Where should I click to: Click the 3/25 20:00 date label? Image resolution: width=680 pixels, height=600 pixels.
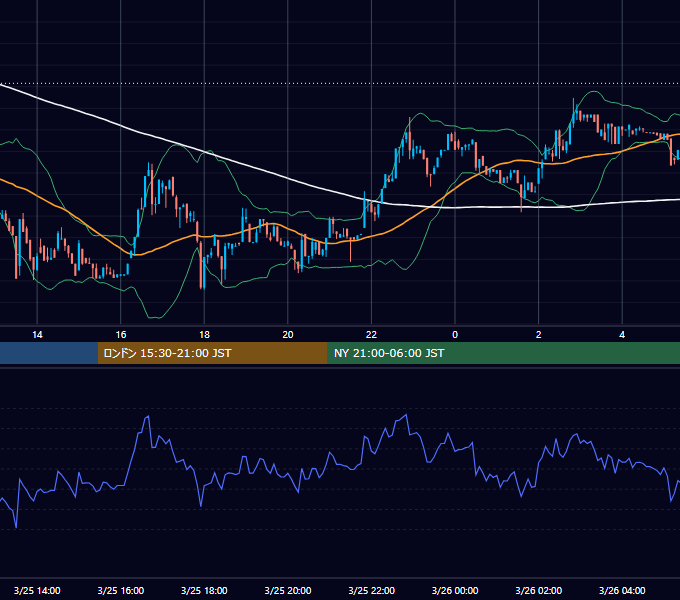(288, 590)
